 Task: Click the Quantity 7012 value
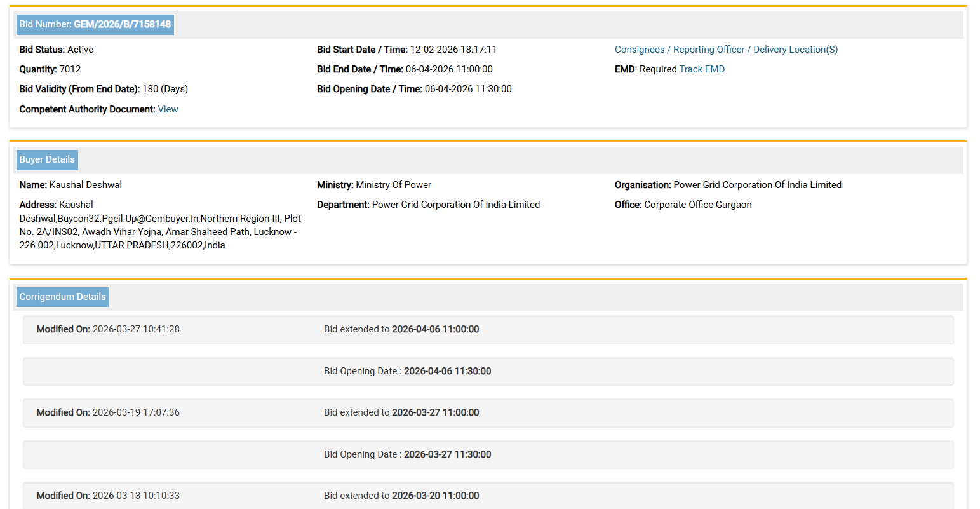[x=70, y=69]
